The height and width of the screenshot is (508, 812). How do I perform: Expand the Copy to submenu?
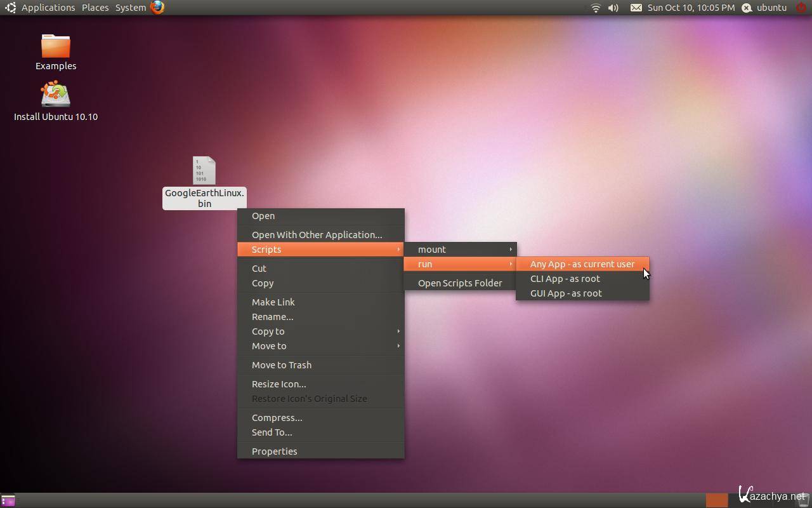tap(321, 331)
